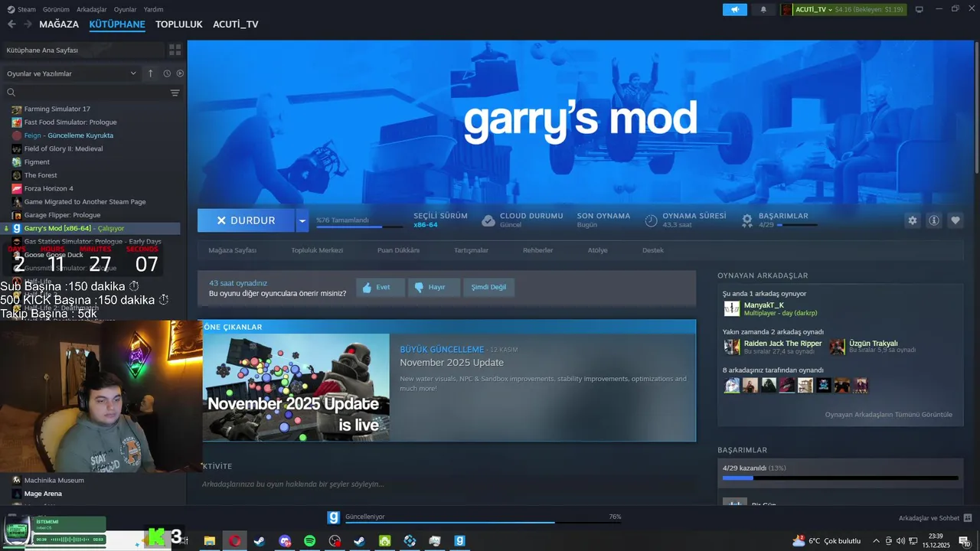Screen dimensions: 980x551
Task: Open Tartışmalar link
Action: (471, 250)
